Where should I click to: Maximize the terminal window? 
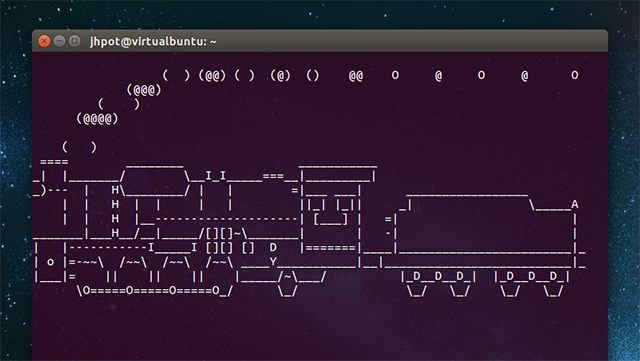tap(74, 41)
